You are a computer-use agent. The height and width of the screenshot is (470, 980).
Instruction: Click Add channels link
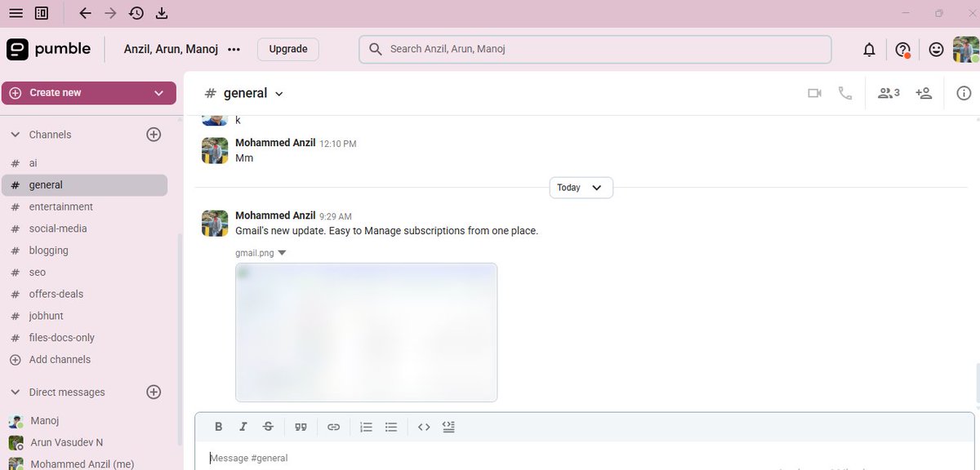coord(60,360)
